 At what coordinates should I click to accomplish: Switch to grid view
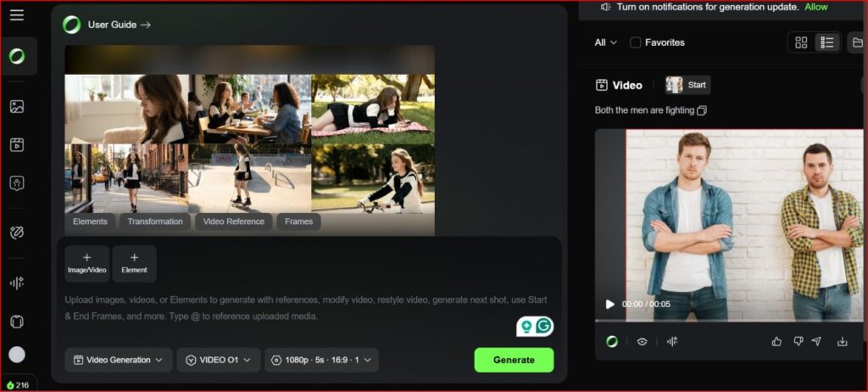pos(801,42)
